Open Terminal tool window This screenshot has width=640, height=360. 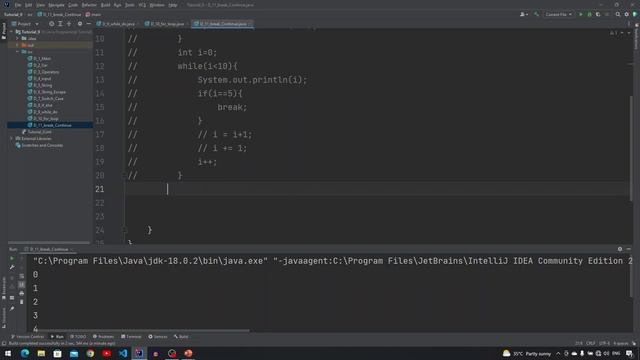pos(131,337)
